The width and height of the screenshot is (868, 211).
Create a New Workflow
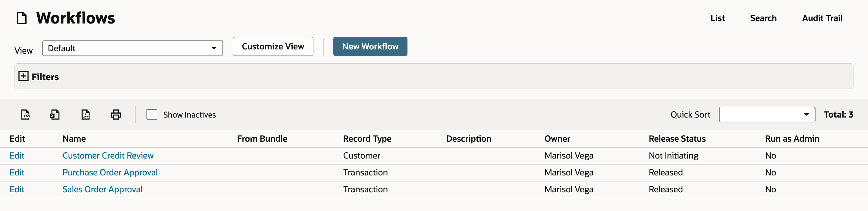pos(370,46)
